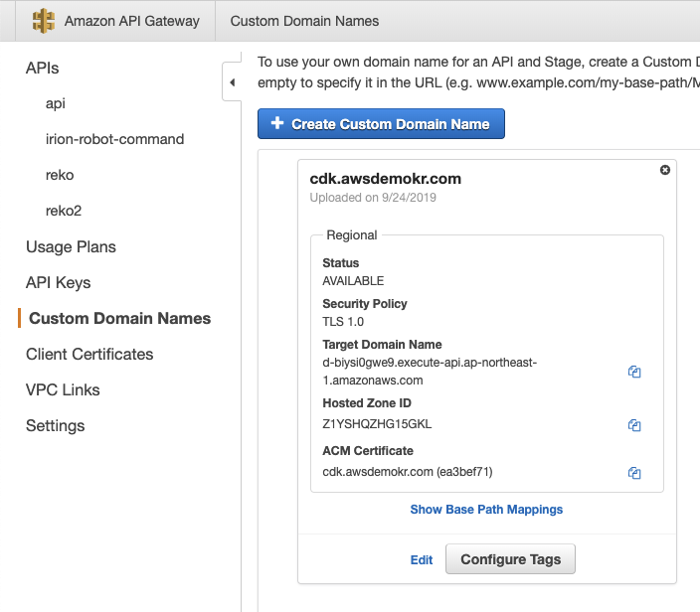The image size is (700, 612).
Task: Copy the Target Domain Name
Action: [x=634, y=372]
